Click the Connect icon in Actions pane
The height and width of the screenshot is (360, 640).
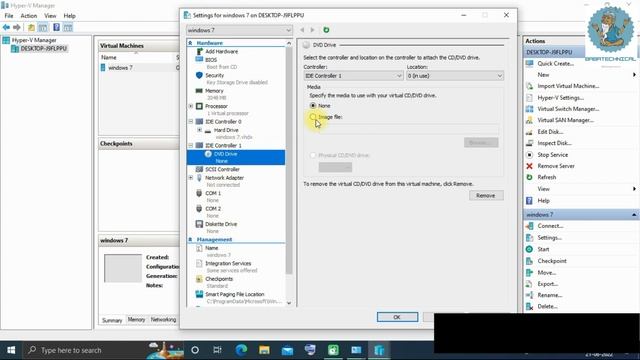pos(529,226)
